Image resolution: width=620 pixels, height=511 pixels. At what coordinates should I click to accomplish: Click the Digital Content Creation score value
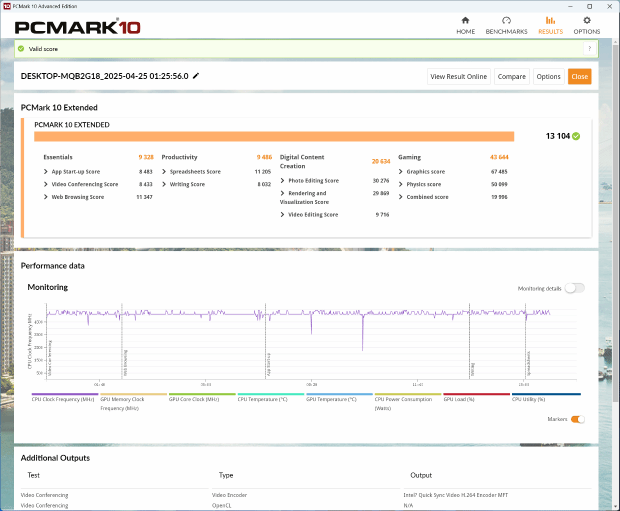pyautogui.click(x=381, y=161)
